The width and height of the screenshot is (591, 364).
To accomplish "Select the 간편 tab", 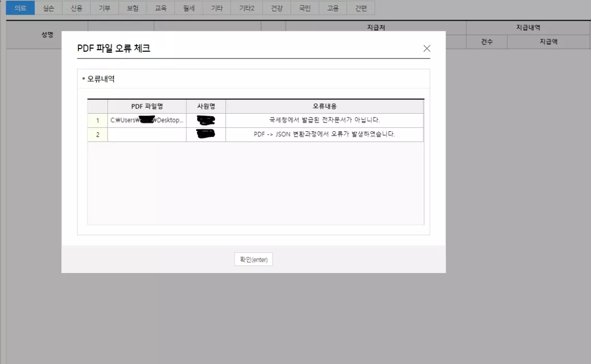I will pos(361,8).
